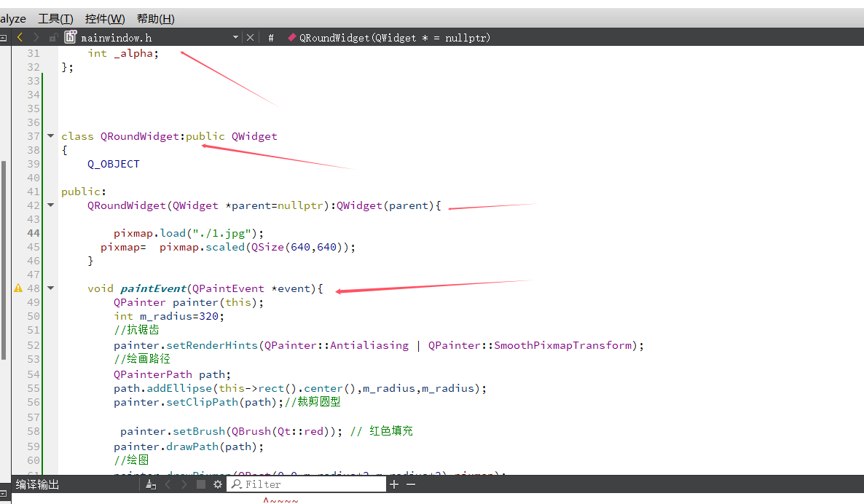This screenshot has width=864, height=504.
Task: Go back in editor history arrow
Action: pos(20,37)
